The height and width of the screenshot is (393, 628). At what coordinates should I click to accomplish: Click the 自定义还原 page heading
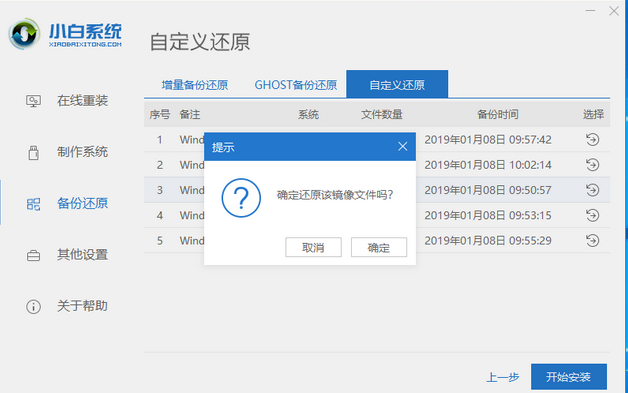(x=200, y=42)
